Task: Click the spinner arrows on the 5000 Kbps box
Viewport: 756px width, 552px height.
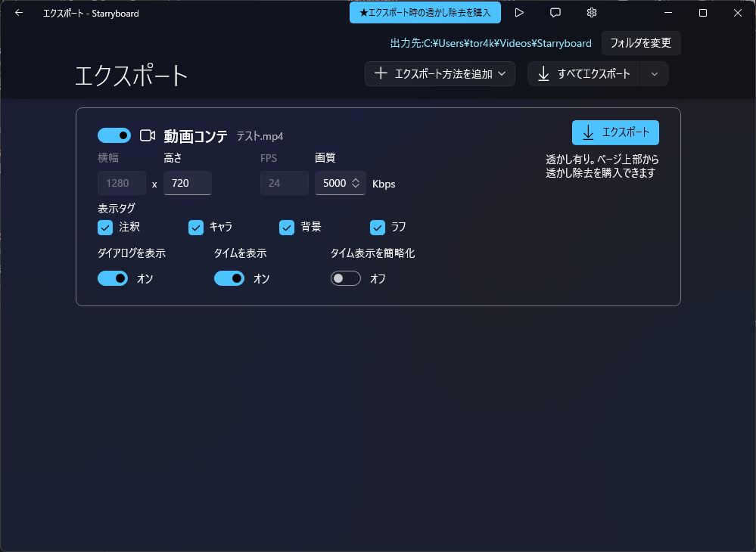Action: click(x=356, y=183)
